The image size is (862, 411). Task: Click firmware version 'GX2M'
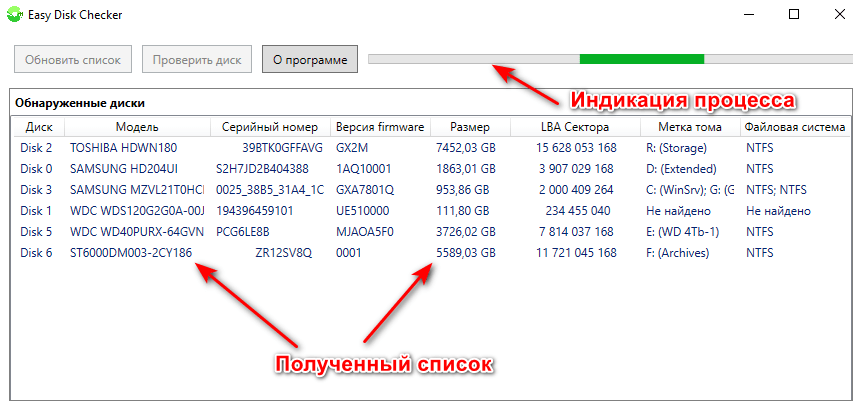[352, 148]
